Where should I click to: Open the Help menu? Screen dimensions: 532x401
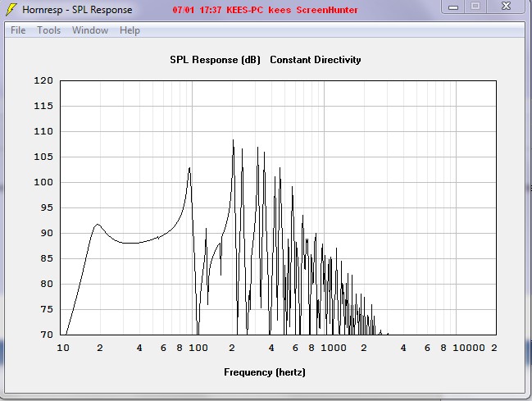tap(130, 30)
